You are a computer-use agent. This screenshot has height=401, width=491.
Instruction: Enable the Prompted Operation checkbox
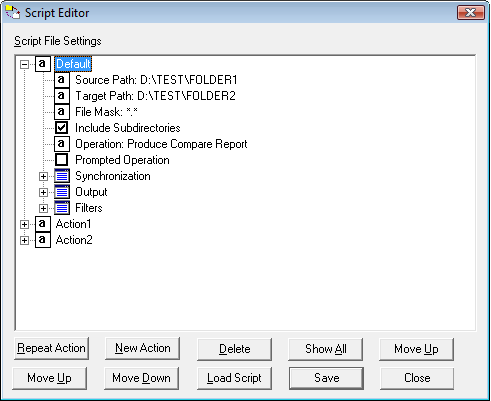62,160
